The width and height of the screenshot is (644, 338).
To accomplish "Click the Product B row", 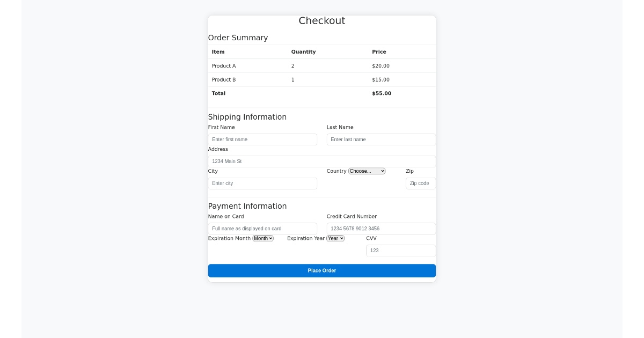I will click(x=223, y=79).
